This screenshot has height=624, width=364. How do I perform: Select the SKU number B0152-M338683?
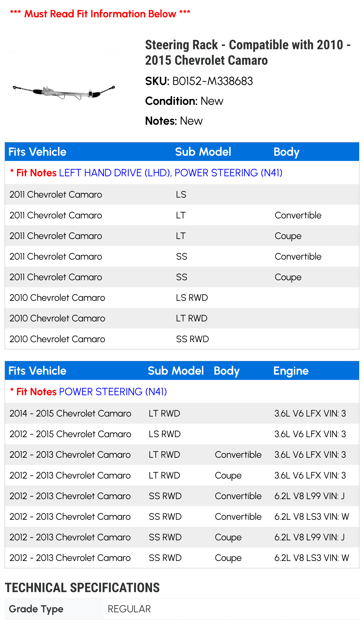(x=212, y=81)
